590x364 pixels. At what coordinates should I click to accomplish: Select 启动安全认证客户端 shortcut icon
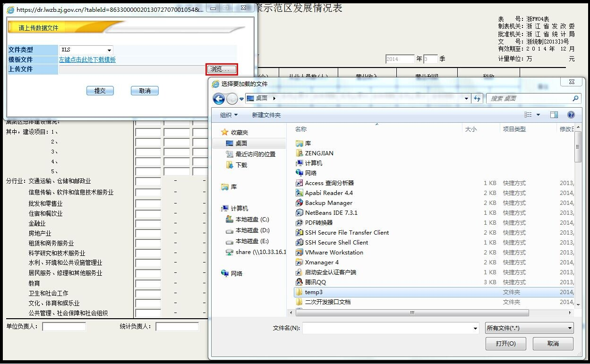[x=299, y=272]
